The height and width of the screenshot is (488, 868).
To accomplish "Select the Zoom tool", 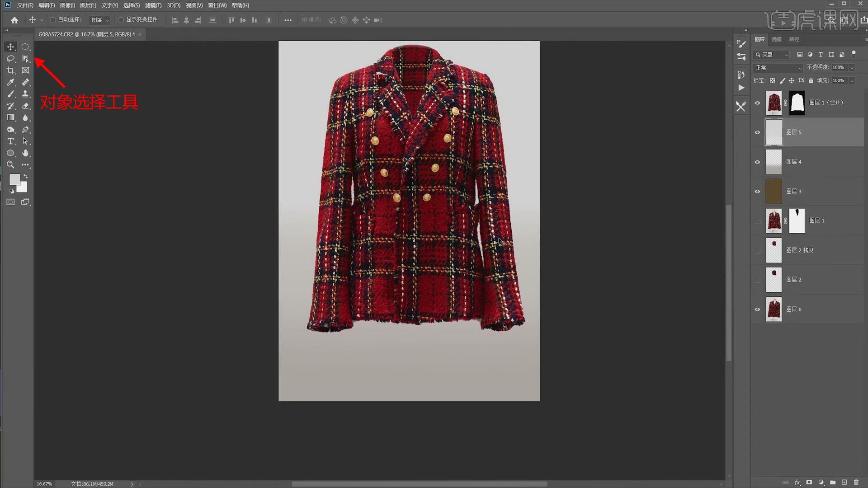I will point(10,165).
